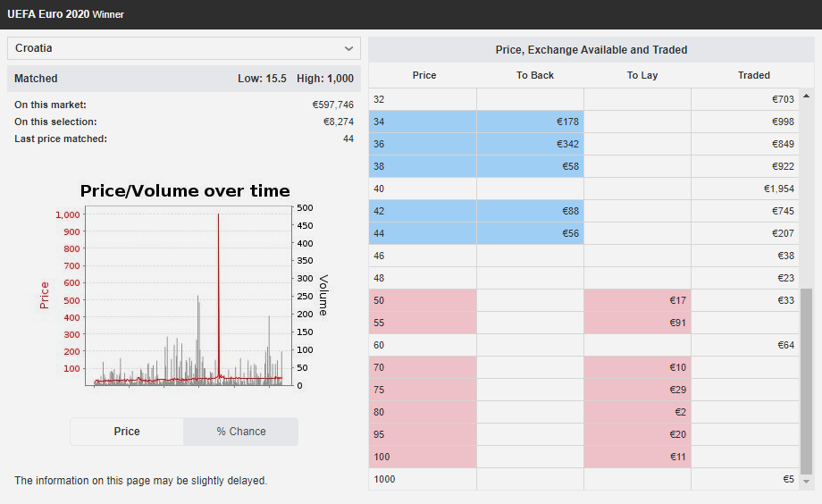822x504 pixels.
Task: Click the UEFA Euro 2020 Winner title
Action: tap(65, 14)
